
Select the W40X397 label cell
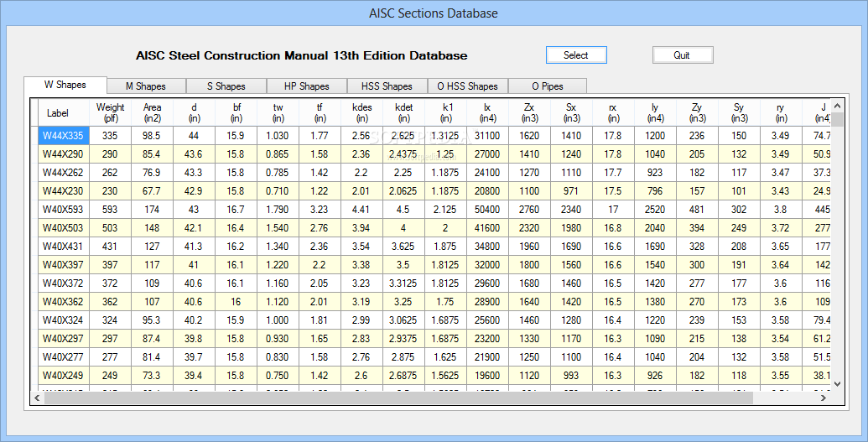click(x=64, y=265)
